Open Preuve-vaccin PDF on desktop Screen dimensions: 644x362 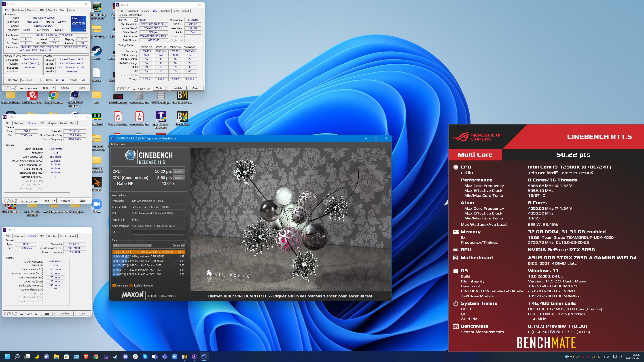coord(118,119)
